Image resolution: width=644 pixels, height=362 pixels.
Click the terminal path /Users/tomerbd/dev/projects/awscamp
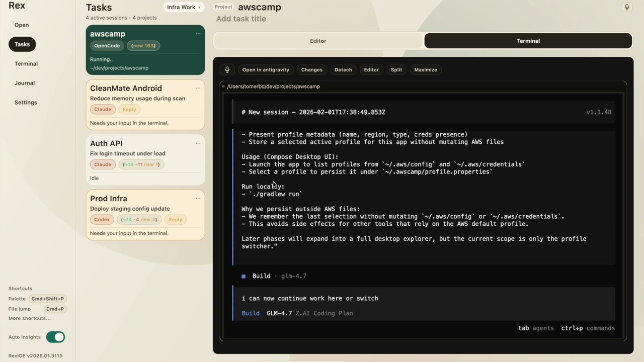pos(273,86)
